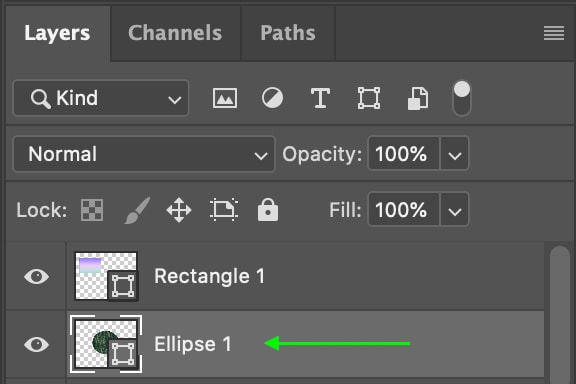Lock all with padlock icon

268,209
